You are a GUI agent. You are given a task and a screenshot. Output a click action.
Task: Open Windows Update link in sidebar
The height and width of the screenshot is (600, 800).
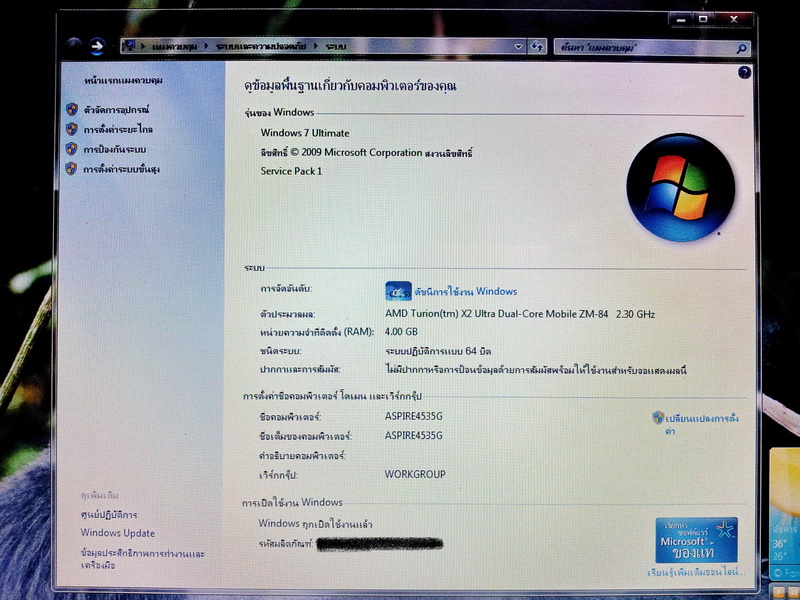click(118, 533)
